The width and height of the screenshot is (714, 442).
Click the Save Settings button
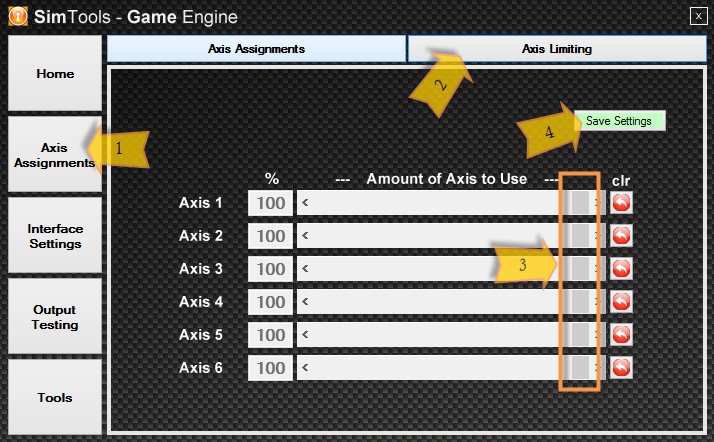619,121
